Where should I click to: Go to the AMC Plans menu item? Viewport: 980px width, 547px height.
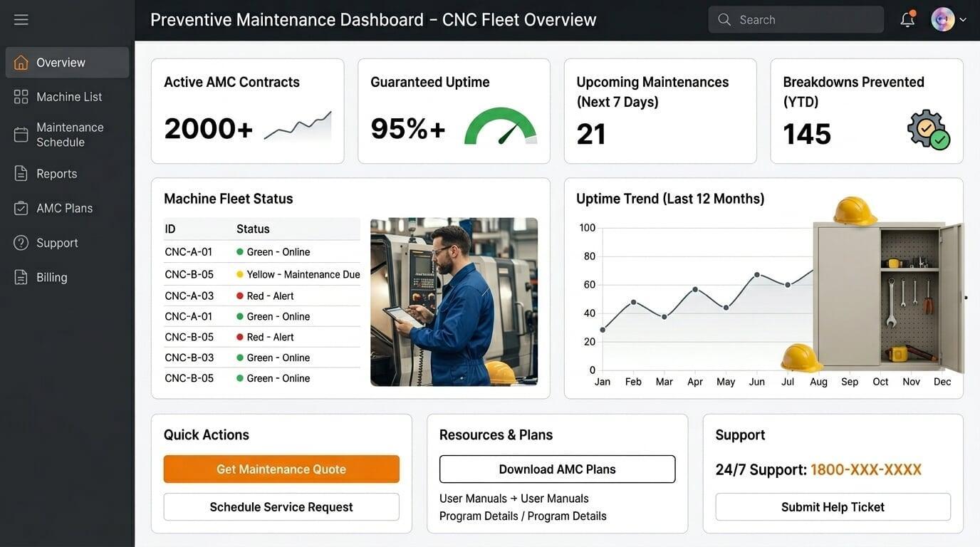[x=64, y=208]
